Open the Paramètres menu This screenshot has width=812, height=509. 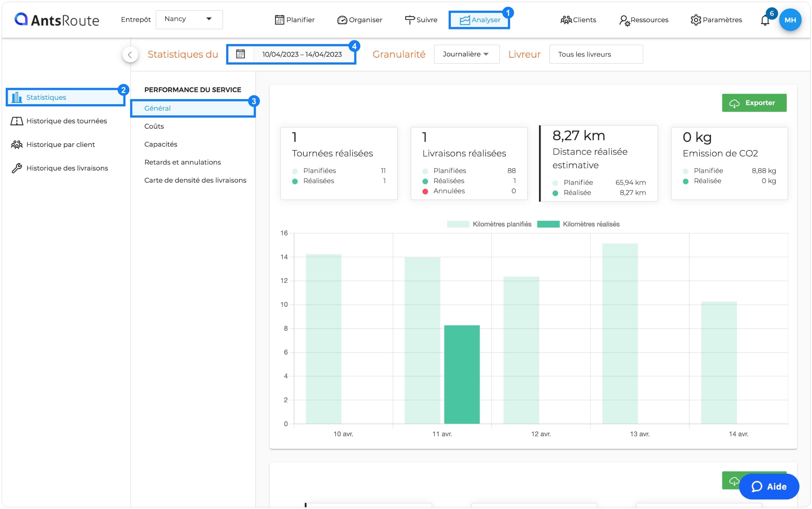point(716,20)
